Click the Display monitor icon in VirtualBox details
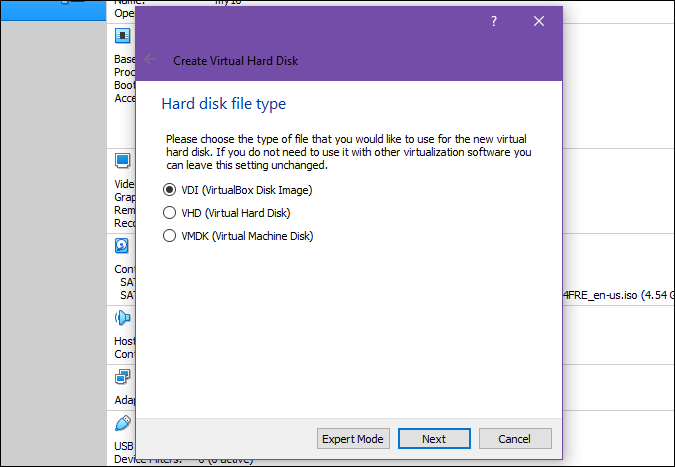Image resolution: width=675 pixels, height=467 pixels. (x=122, y=161)
